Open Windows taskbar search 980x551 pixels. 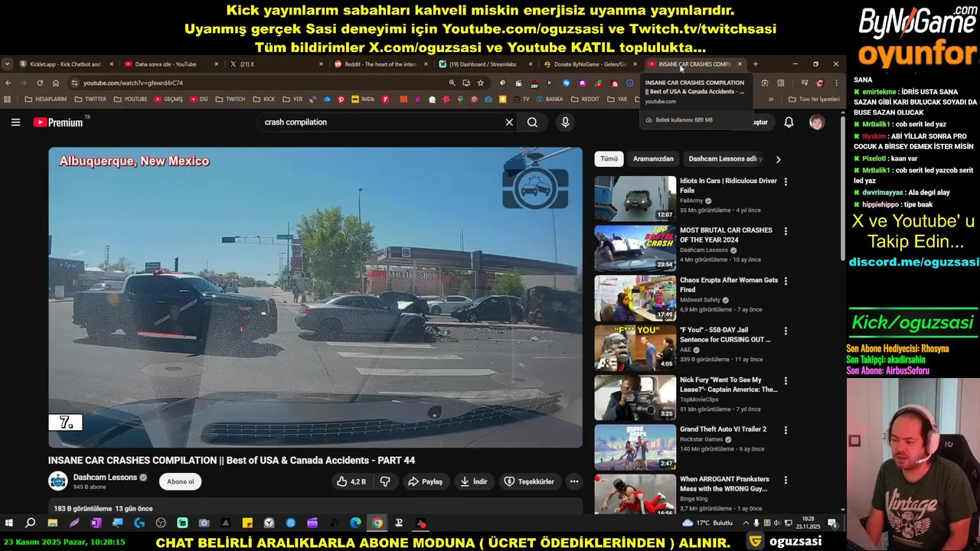click(x=31, y=523)
